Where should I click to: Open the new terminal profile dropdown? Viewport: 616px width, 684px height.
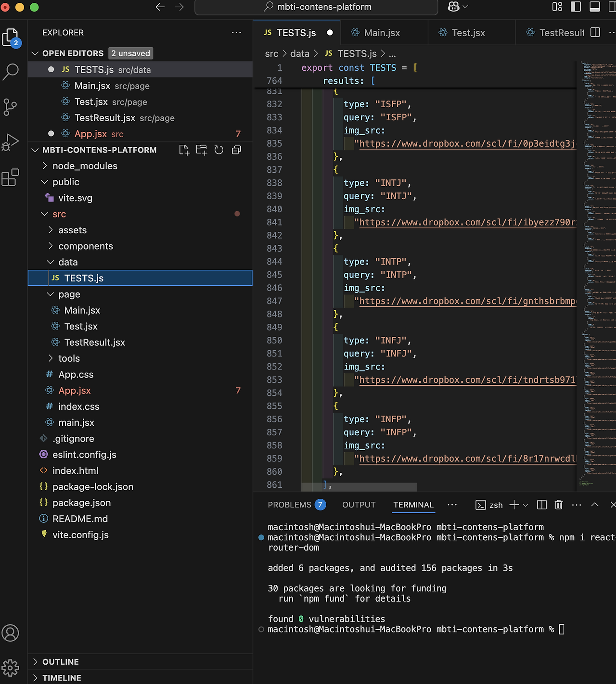tap(526, 505)
